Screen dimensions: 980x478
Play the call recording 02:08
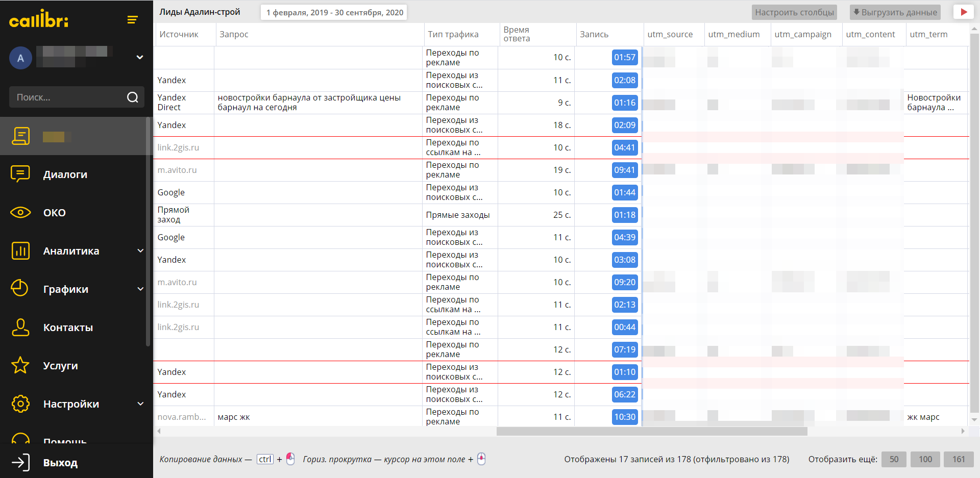pyautogui.click(x=625, y=80)
